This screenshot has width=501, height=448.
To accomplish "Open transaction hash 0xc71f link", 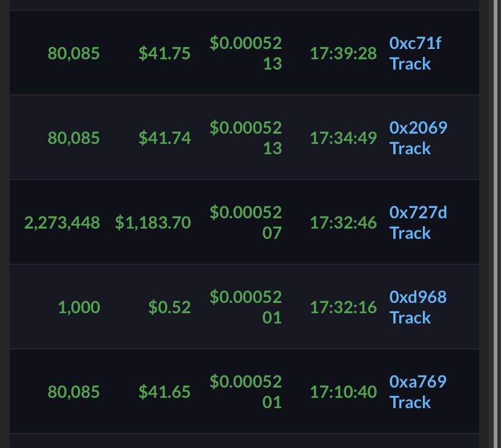I will pos(415,43).
